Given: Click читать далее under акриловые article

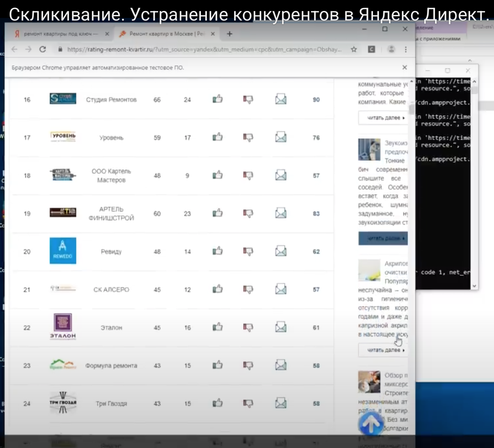Looking at the screenshot, I should point(383,350).
